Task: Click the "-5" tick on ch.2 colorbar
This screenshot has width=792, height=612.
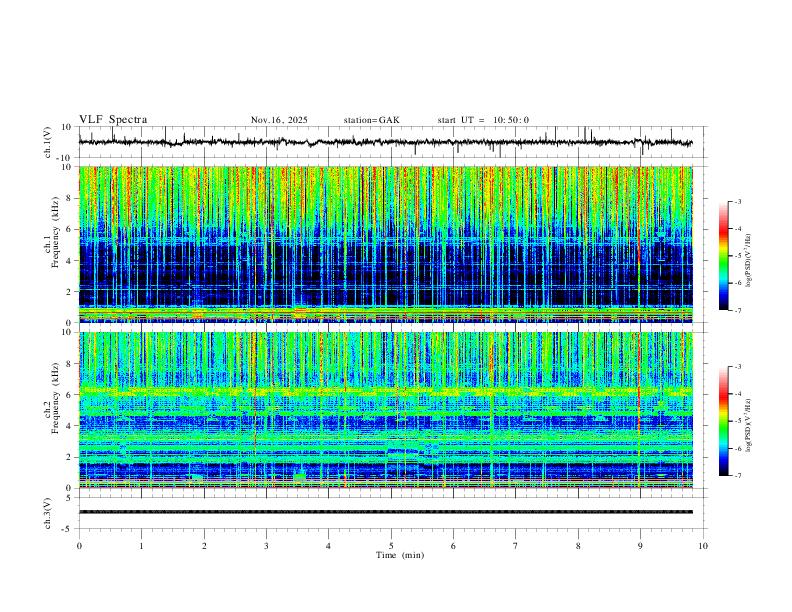Action: click(x=738, y=421)
